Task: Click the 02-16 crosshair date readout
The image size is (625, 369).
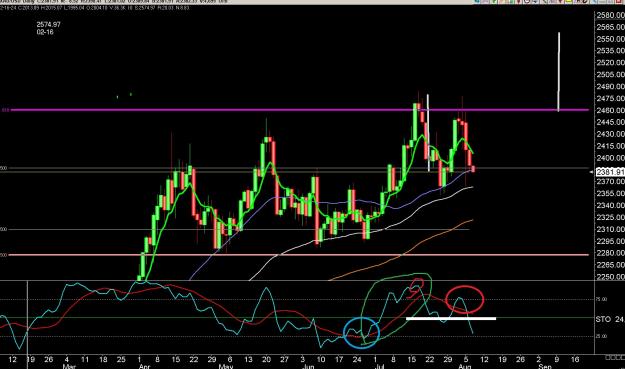Action: tap(45, 32)
